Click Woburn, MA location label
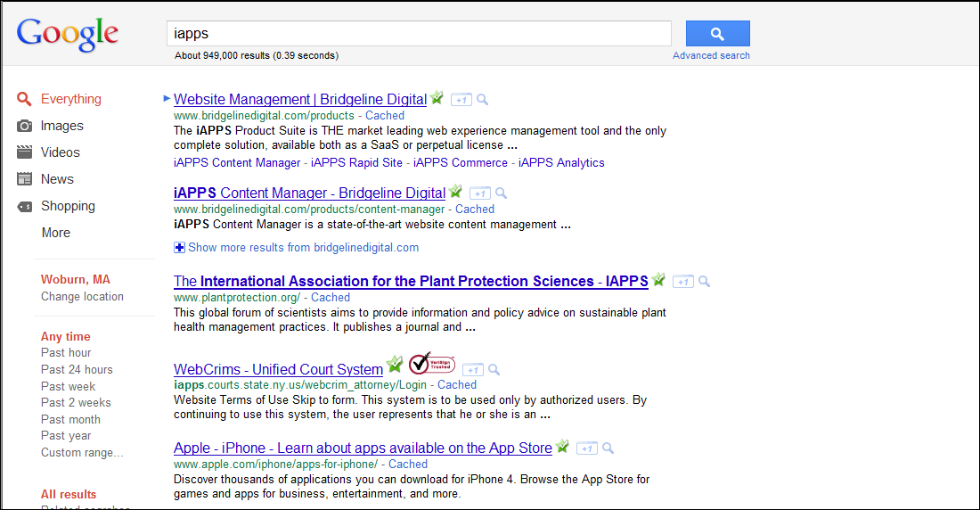Image resolution: width=980 pixels, height=510 pixels. 75,280
